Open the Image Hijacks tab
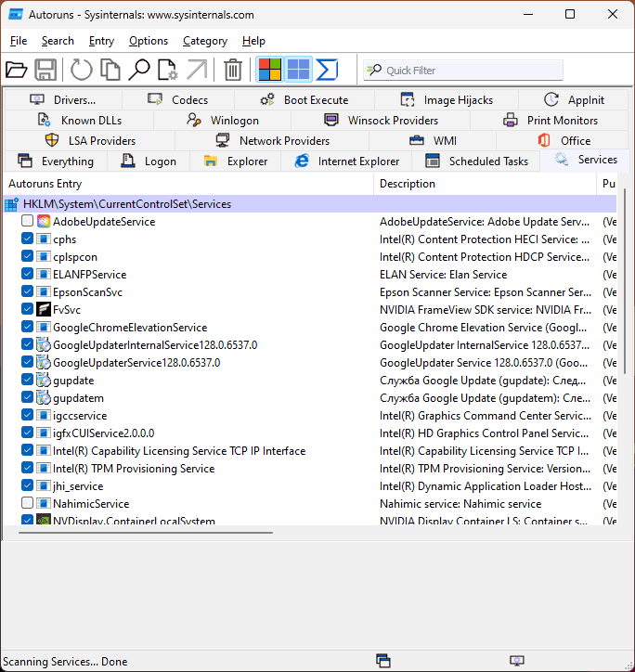This screenshot has height=672, width=635. point(447,100)
